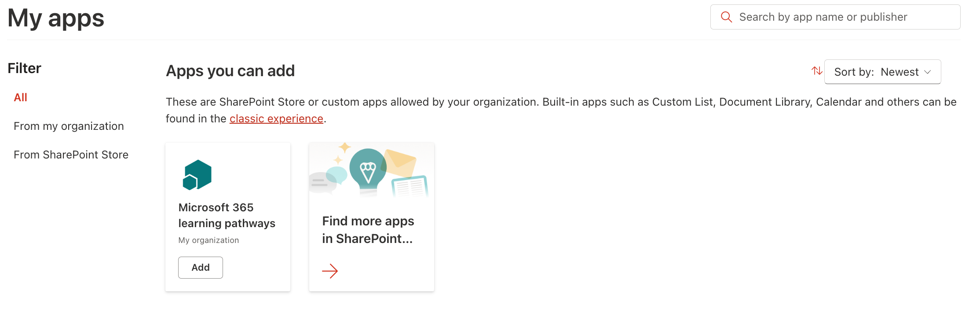Click the Find more apps illustration

372,170
